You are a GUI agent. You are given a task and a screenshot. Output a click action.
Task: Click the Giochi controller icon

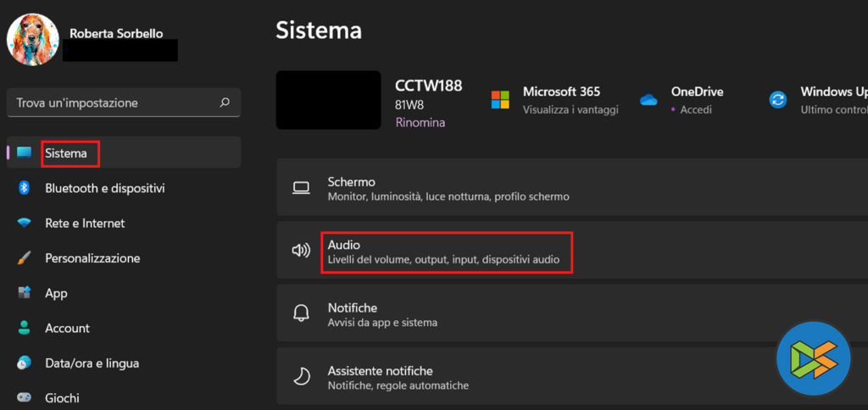[25, 397]
